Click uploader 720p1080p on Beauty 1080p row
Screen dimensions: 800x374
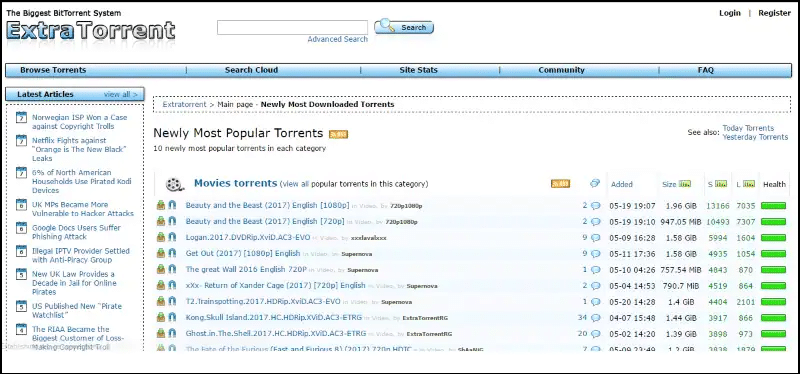pos(406,206)
